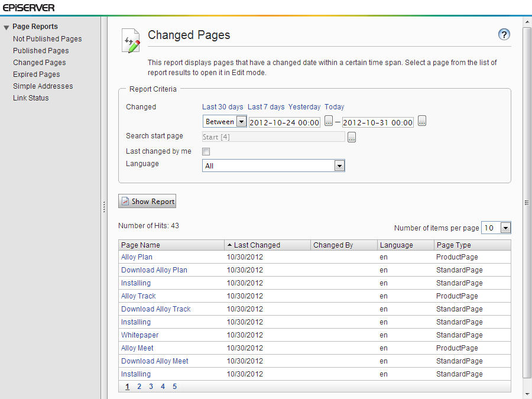Open the items per page dropdown
Viewport: 532px width, 399px height.
coord(496,228)
